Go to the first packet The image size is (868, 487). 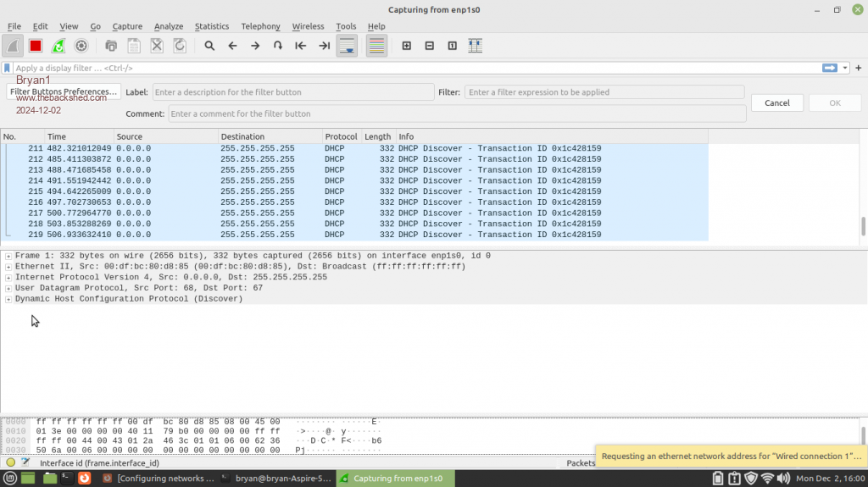point(300,46)
